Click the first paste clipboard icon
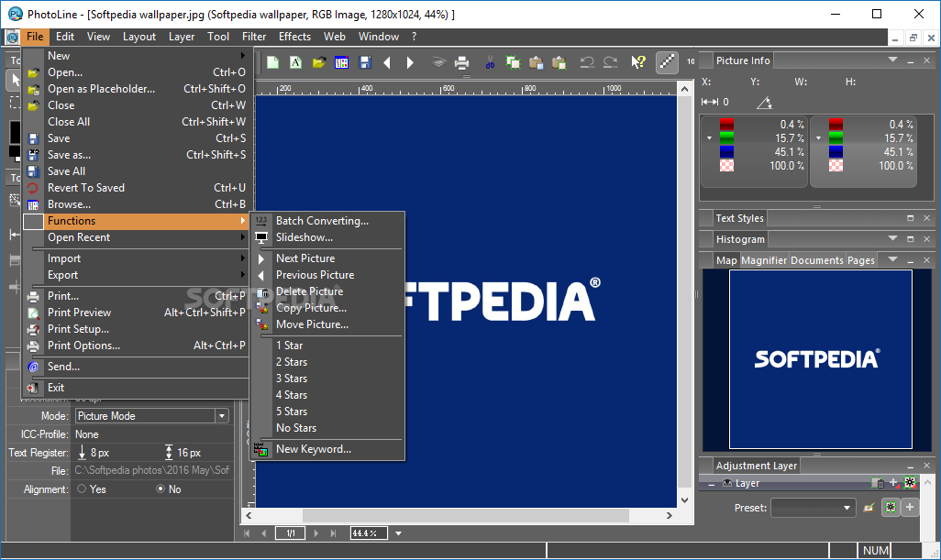 (536, 62)
